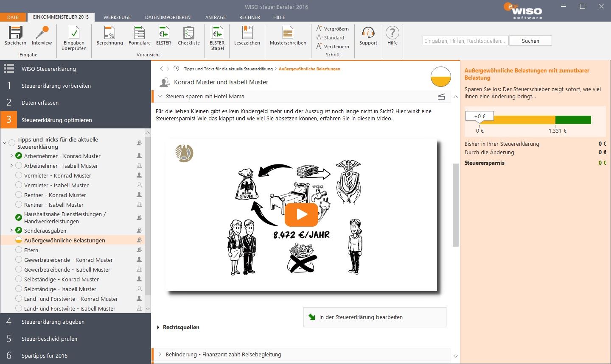Expand Arbeitnehmer - Isabell Muster node
Viewport: 611px width, 364px height.
(x=11, y=165)
